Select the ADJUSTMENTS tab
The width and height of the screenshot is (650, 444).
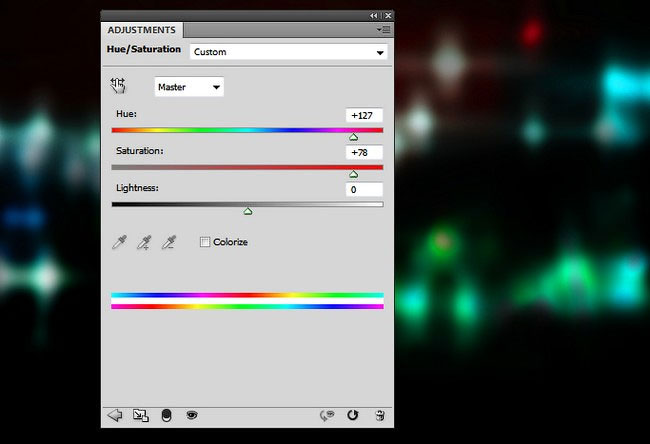[x=142, y=30]
